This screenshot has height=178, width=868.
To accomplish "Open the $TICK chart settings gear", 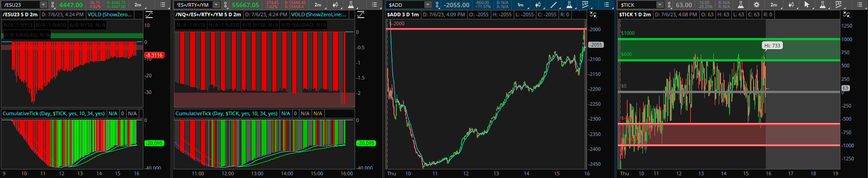I will (756, 5).
